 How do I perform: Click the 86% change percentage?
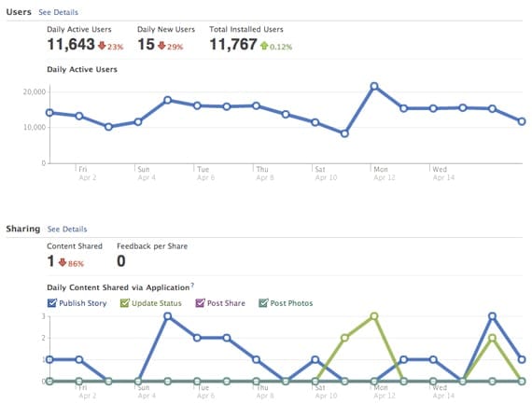pos(76,264)
